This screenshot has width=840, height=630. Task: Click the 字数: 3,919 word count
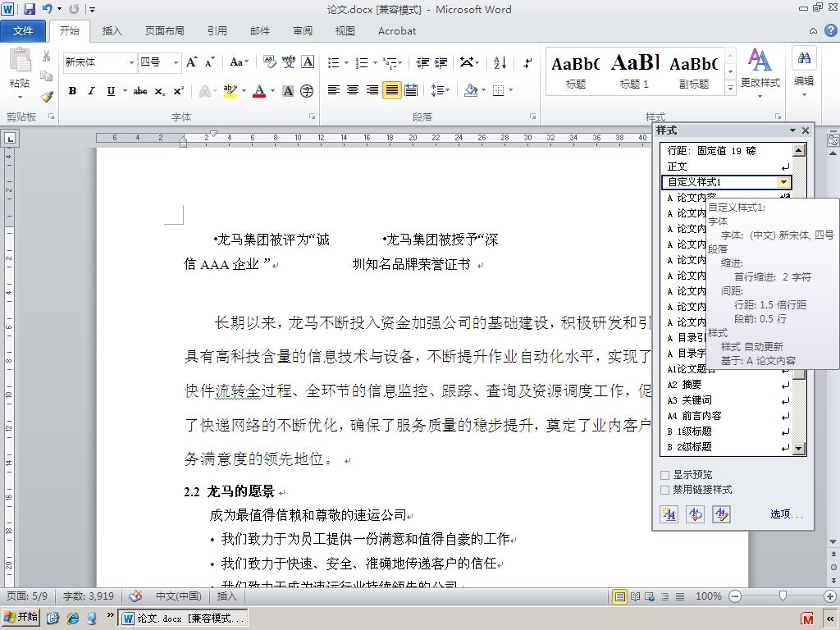pyautogui.click(x=89, y=596)
